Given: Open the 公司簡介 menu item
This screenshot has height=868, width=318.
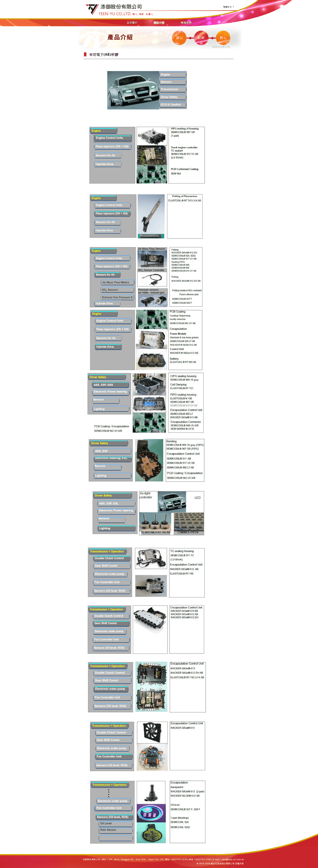Looking at the screenshot, I should [x=132, y=23].
